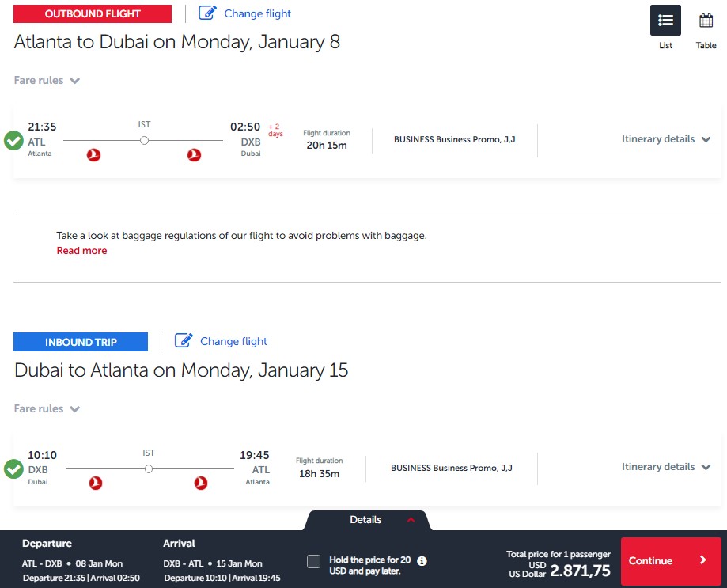Click green checkmark on outbound ATL flight
Image resolution: width=727 pixels, height=588 pixels.
coord(14,141)
